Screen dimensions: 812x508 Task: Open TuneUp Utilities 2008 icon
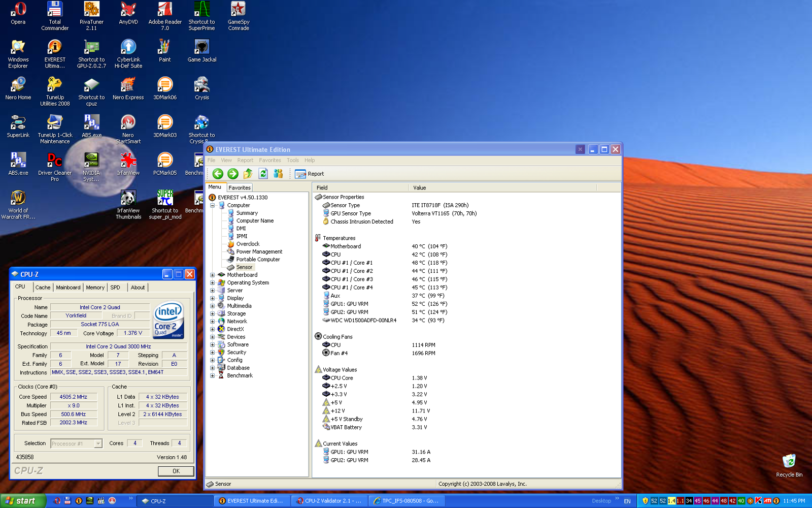point(55,91)
